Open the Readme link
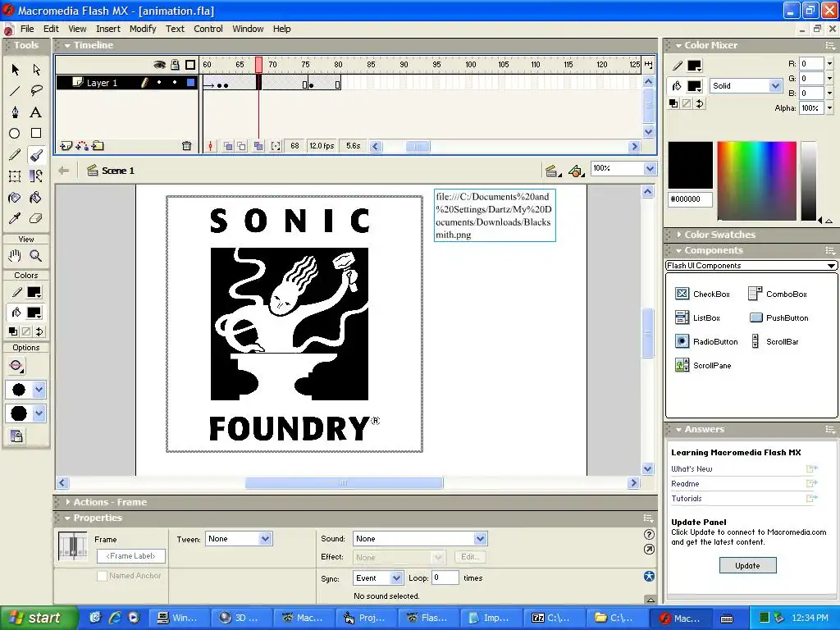The image size is (840, 630). [x=685, y=484]
